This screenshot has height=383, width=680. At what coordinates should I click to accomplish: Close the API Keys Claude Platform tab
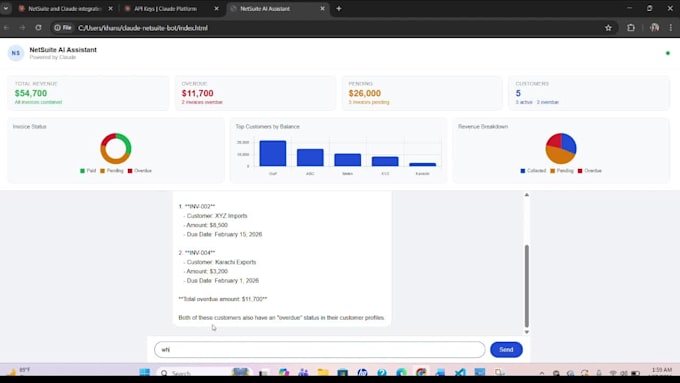pos(216,9)
